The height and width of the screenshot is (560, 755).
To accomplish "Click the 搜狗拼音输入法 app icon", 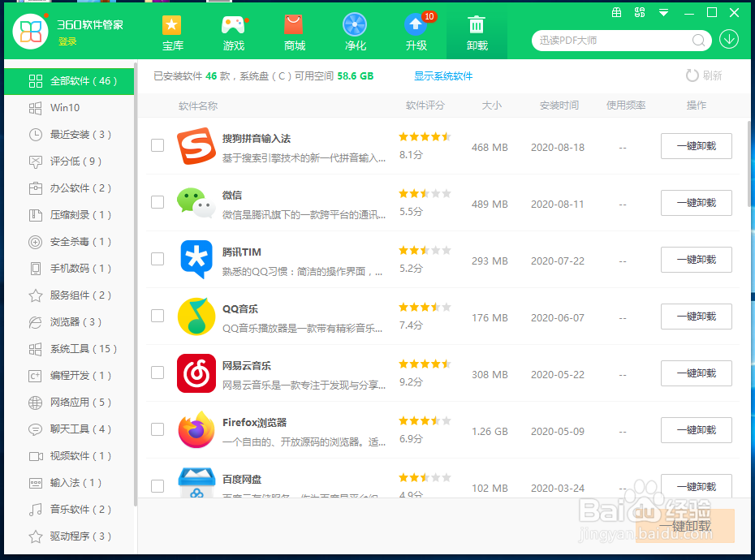I will tap(196, 146).
